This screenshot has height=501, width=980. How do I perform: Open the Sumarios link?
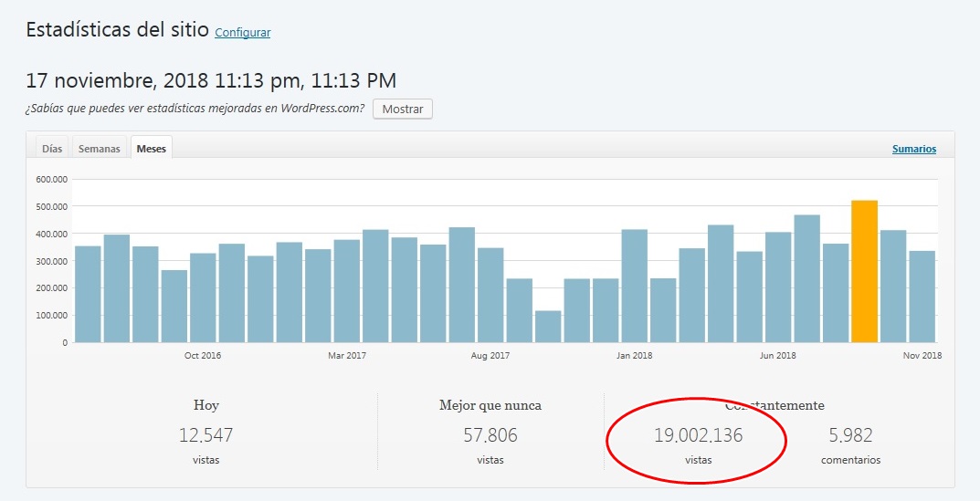[913, 149]
